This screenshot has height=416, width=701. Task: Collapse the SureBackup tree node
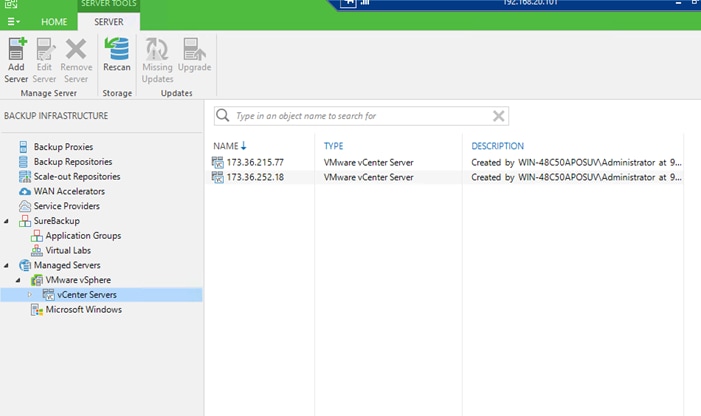(x=6, y=221)
